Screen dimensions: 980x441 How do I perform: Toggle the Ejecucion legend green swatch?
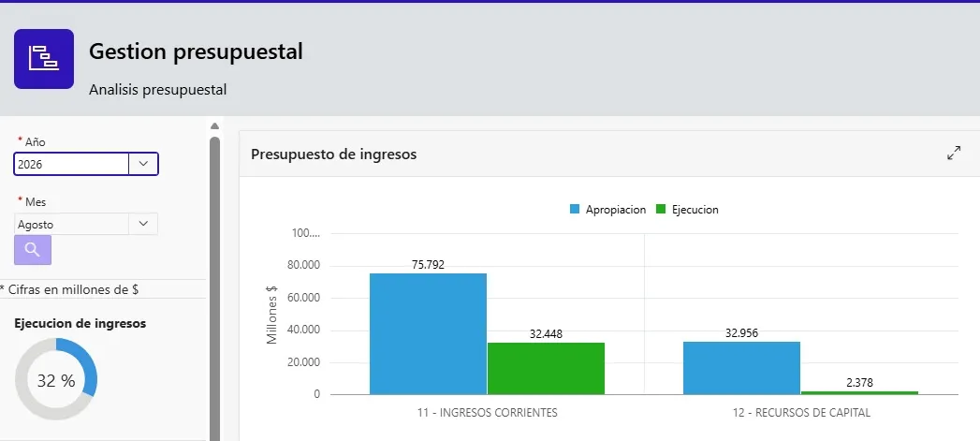tap(661, 210)
